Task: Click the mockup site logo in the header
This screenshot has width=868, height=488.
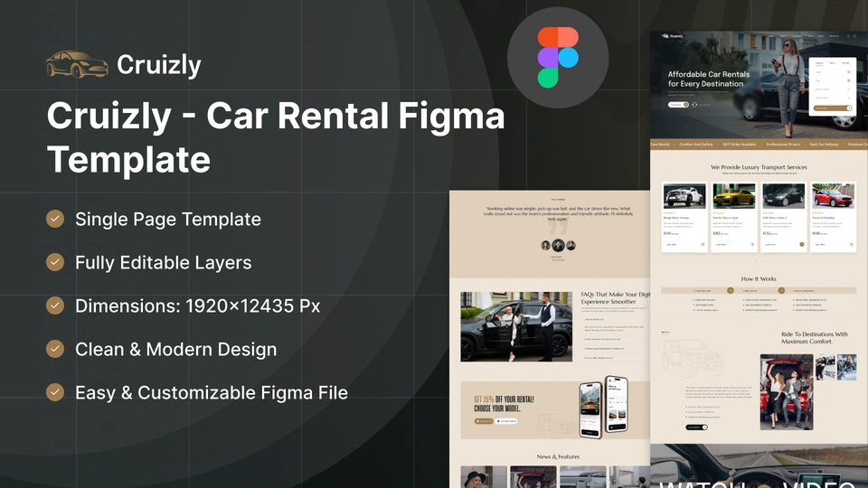Action: [x=672, y=36]
